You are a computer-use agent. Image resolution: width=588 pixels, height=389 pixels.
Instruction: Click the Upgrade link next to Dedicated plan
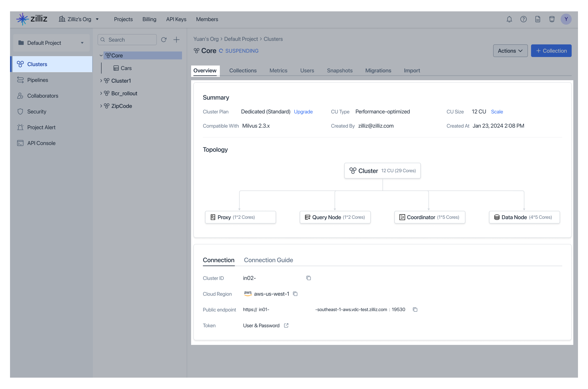[303, 112]
